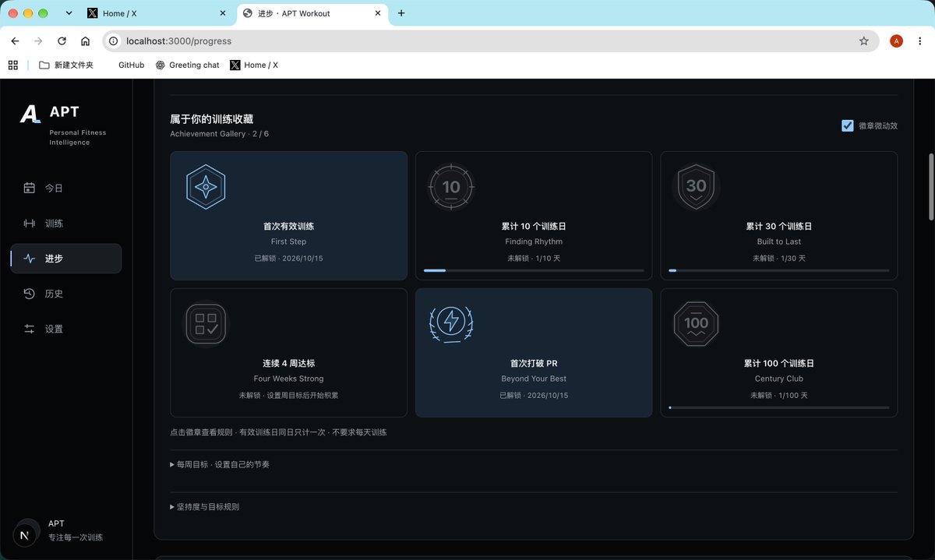The width and height of the screenshot is (935, 560).
Task: Close the 进步 · APT Workout tab
Action: [x=379, y=13]
